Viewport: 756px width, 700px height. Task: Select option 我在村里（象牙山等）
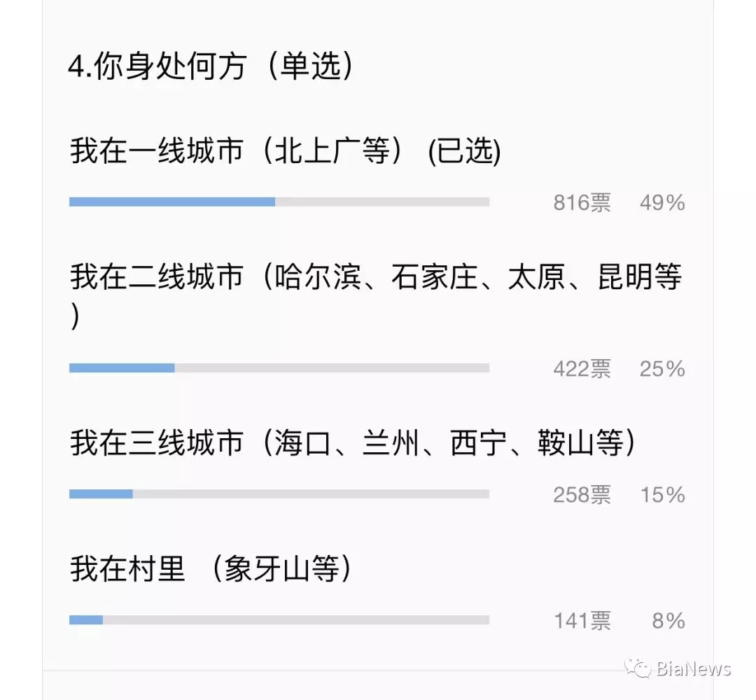(211, 568)
